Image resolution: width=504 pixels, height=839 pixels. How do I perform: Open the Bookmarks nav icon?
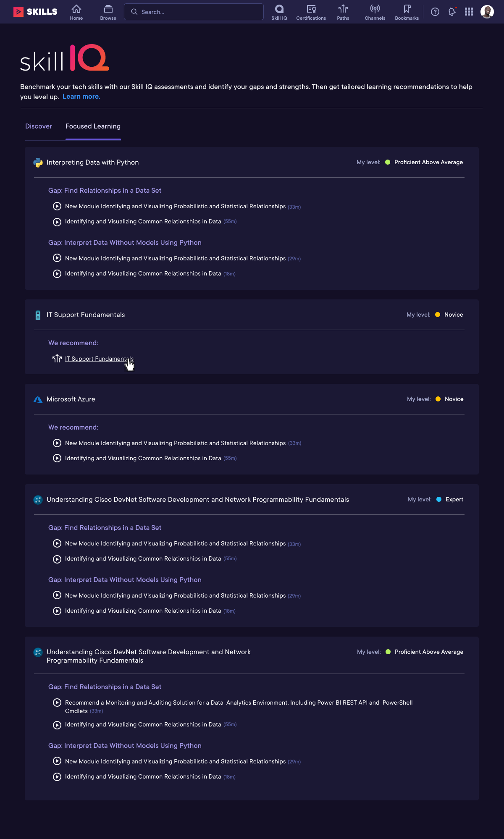point(407,12)
